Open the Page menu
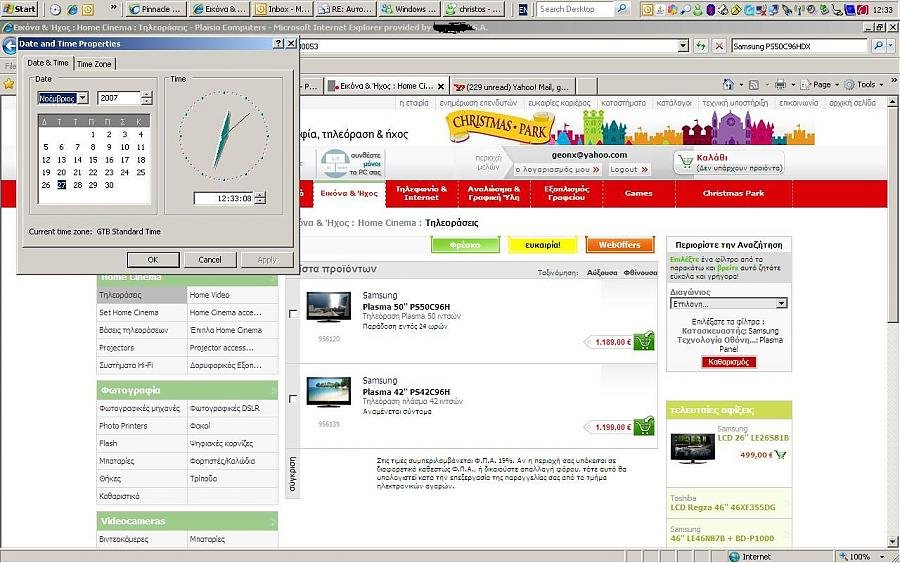 (820, 84)
